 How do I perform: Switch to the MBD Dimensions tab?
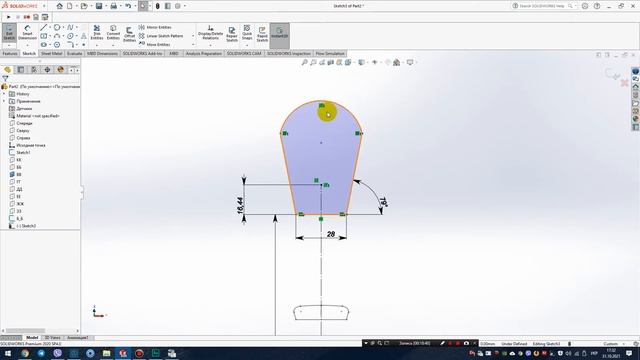pyautogui.click(x=102, y=53)
